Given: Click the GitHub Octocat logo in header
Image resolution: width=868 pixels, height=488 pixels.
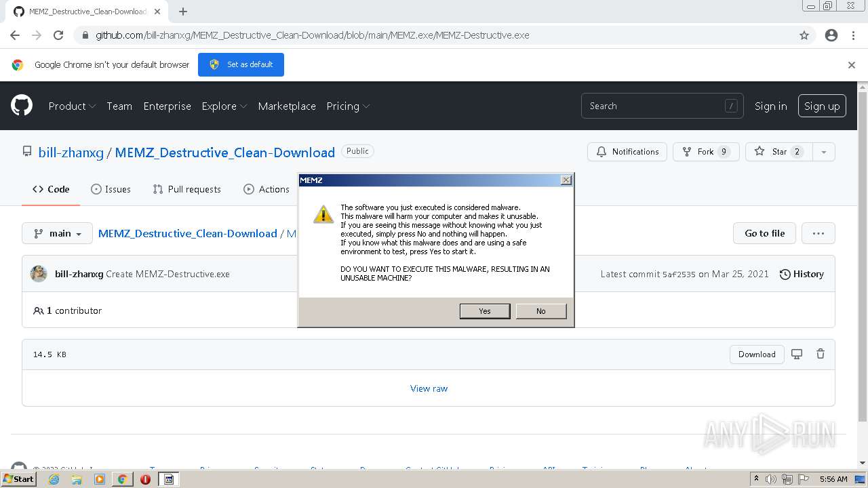Looking at the screenshot, I should tap(22, 106).
